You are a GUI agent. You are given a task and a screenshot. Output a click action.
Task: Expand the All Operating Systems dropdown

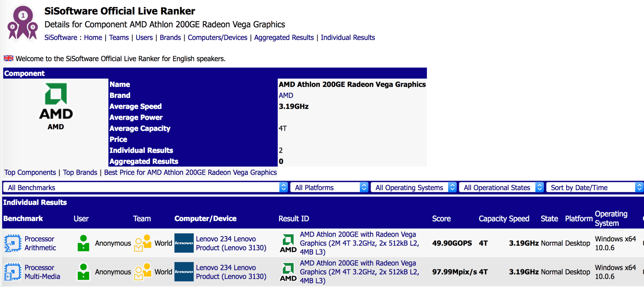[x=414, y=187]
